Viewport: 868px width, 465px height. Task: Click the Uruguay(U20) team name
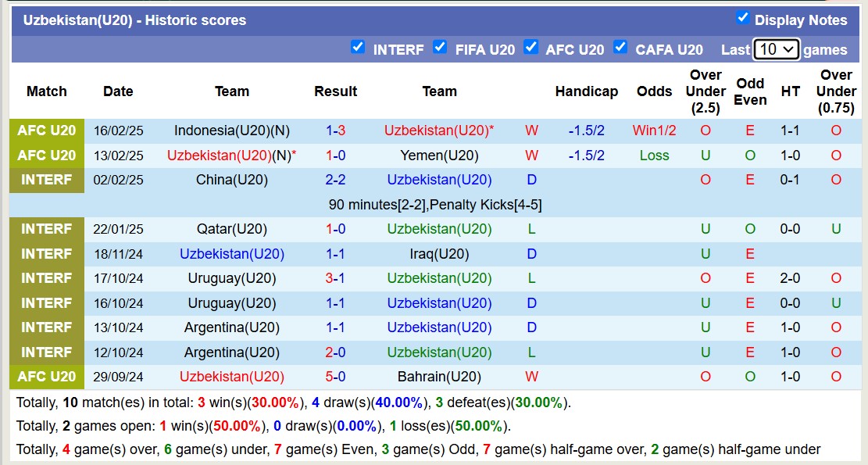pos(231,278)
